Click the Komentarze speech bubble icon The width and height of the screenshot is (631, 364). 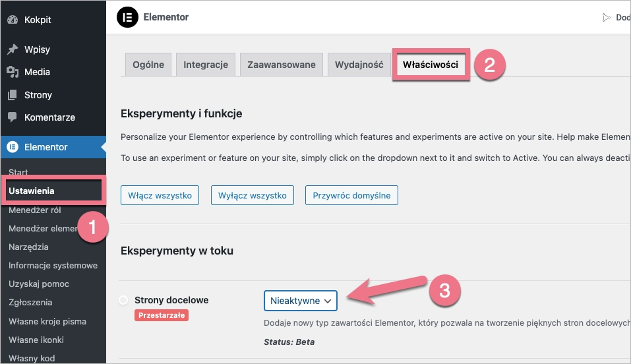click(12, 117)
